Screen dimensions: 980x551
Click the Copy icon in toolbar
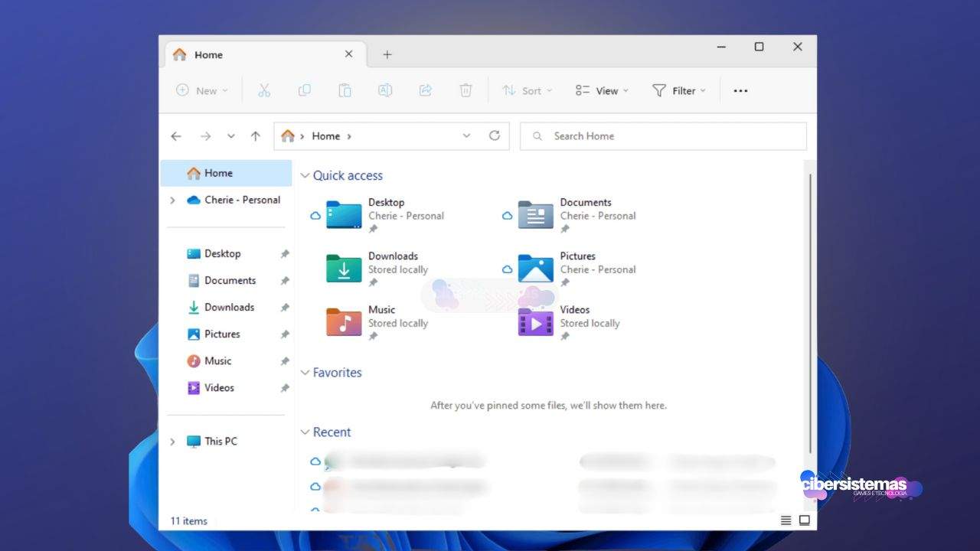tap(304, 90)
